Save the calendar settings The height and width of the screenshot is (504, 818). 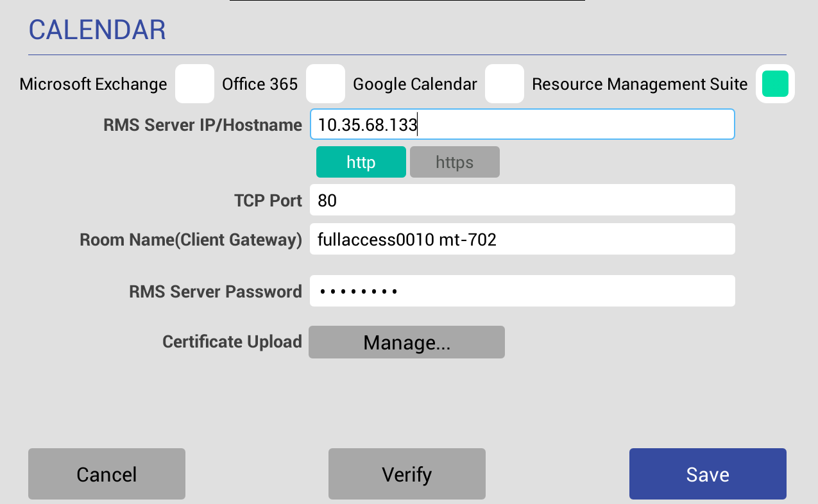(708, 474)
